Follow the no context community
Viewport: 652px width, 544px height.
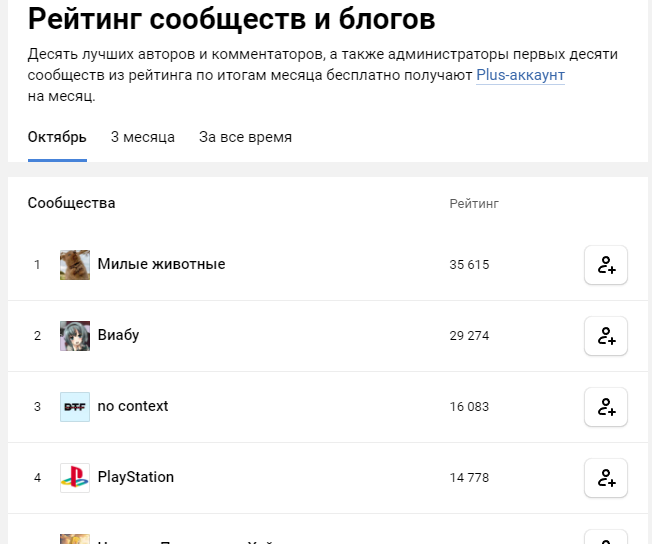605,407
